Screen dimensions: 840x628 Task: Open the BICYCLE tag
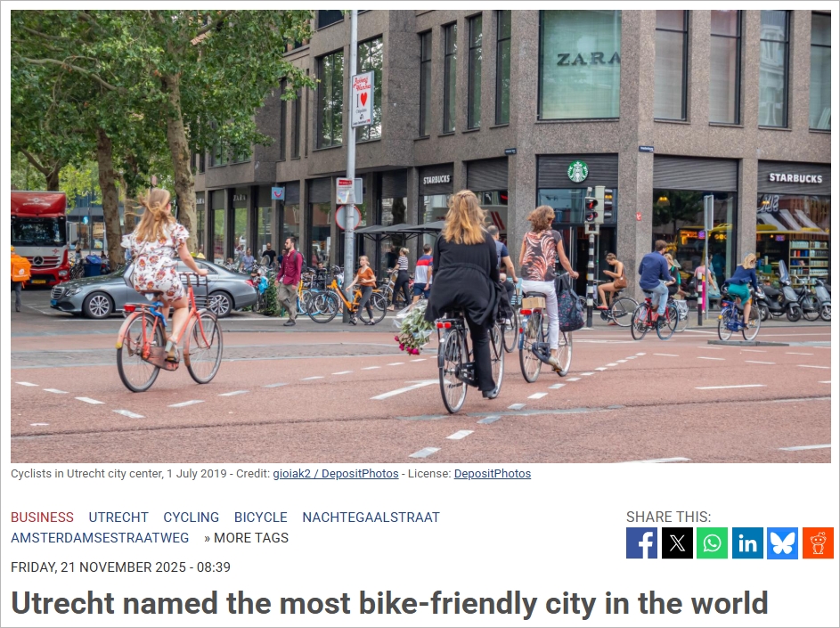(260, 517)
